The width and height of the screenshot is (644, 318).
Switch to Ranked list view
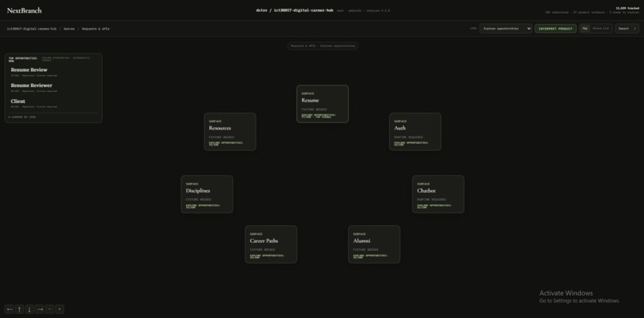tap(601, 28)
